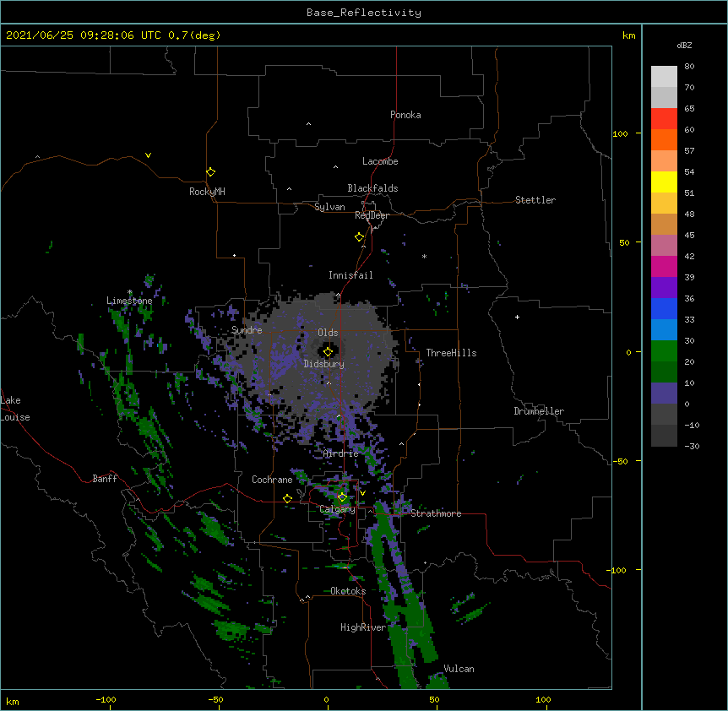This screenshot has height=711, width=728.
Task: Click the yellow diamond marker near RockyMH
Action: pyautogui.click(x=210, y=172)
